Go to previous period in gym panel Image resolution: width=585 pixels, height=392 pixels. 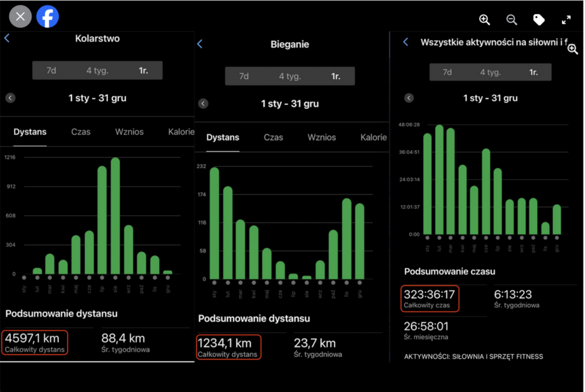coord(409,98)
